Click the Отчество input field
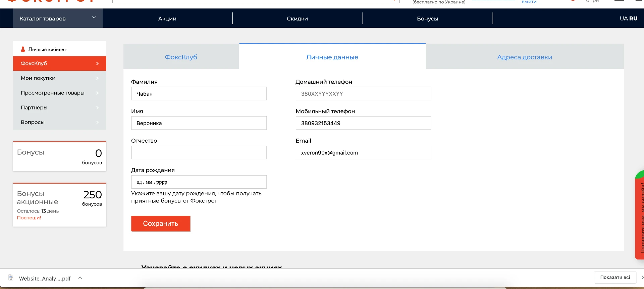The image size is (644, 289). tap(199, 152)
